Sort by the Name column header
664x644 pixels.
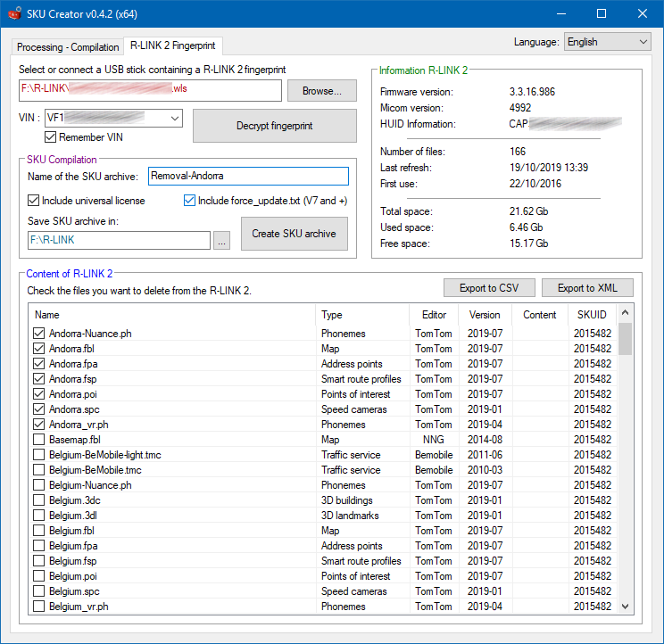172,315
